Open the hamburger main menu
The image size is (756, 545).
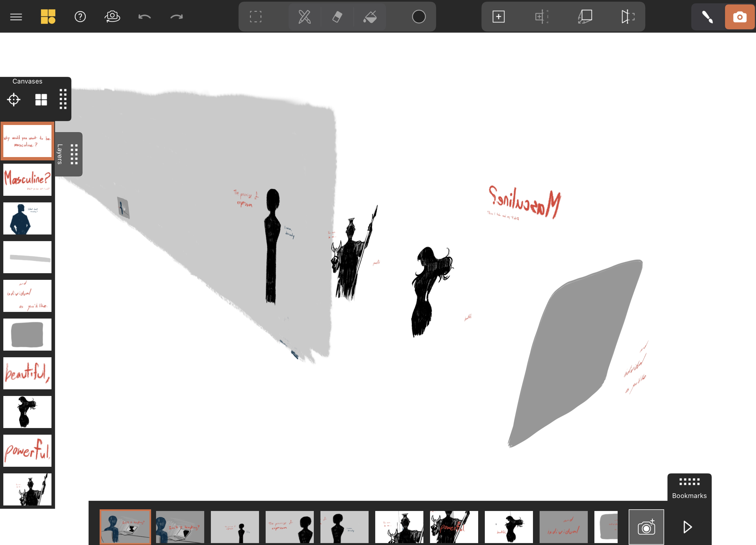16,17
